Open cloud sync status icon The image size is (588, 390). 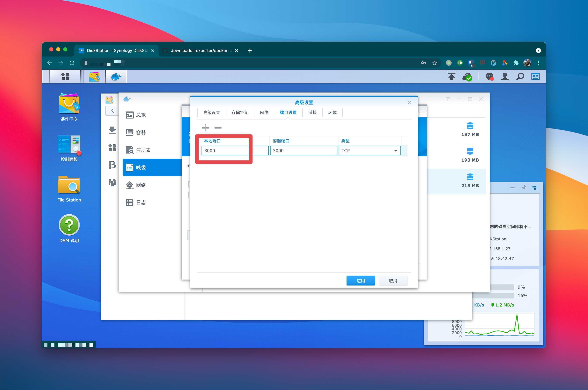tap(467, 77)
